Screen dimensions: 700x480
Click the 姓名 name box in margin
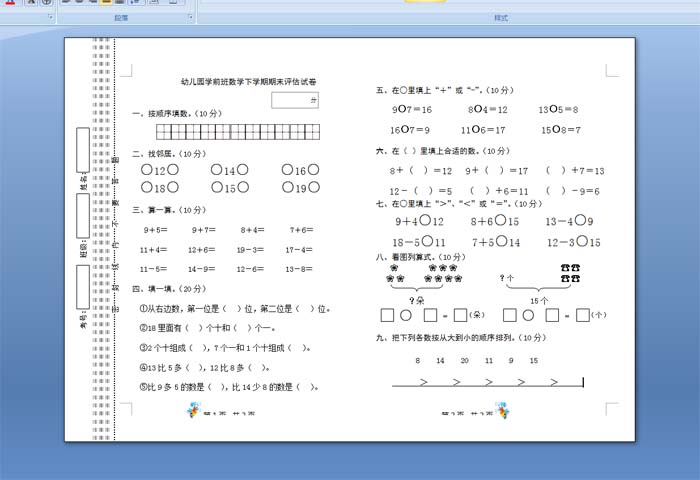point(83,150)
